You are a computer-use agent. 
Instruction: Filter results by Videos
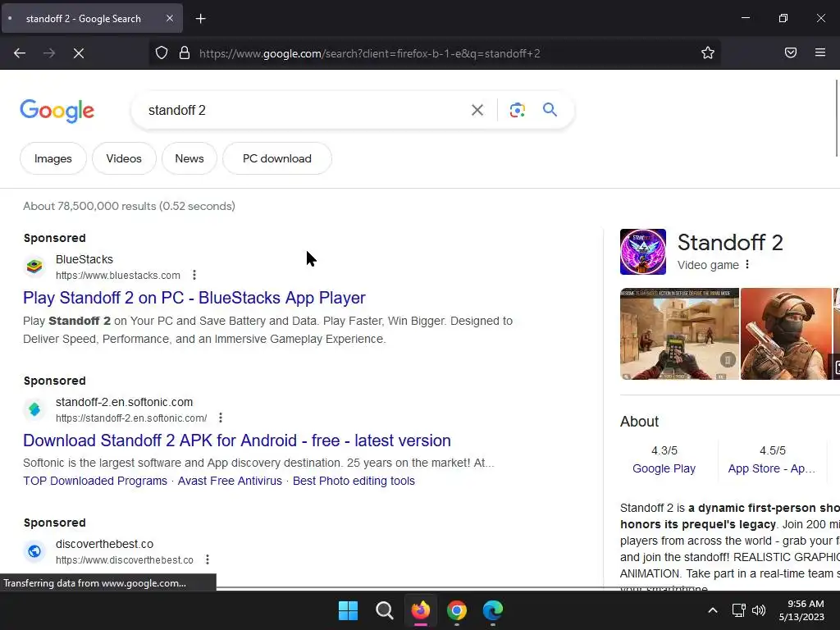click(124, 158)
